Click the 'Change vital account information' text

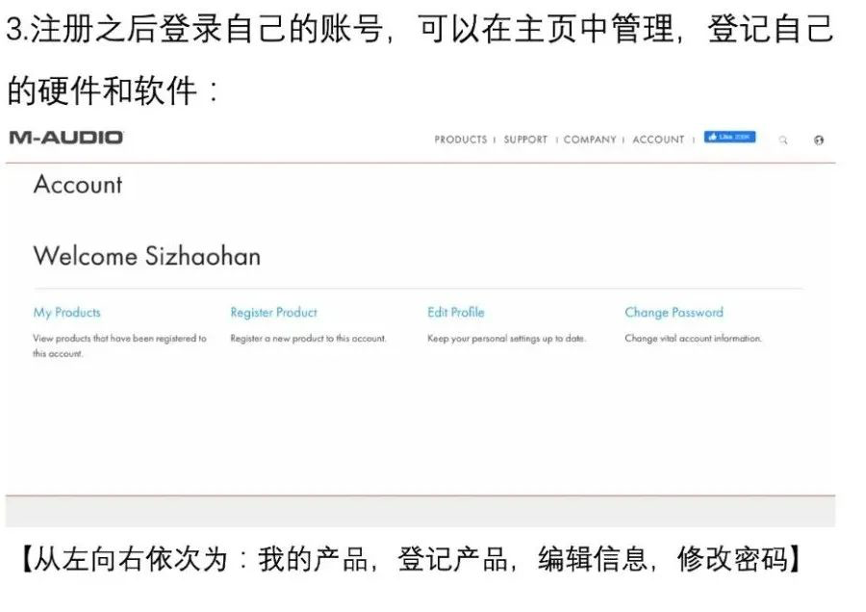tap(692, 339)
